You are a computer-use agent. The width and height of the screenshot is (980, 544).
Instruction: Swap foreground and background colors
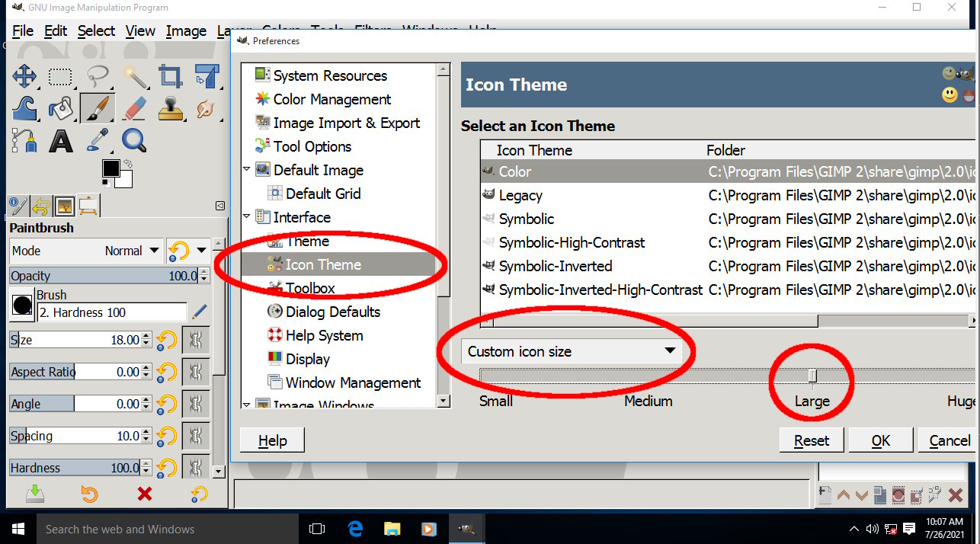[x=128, y=163]
